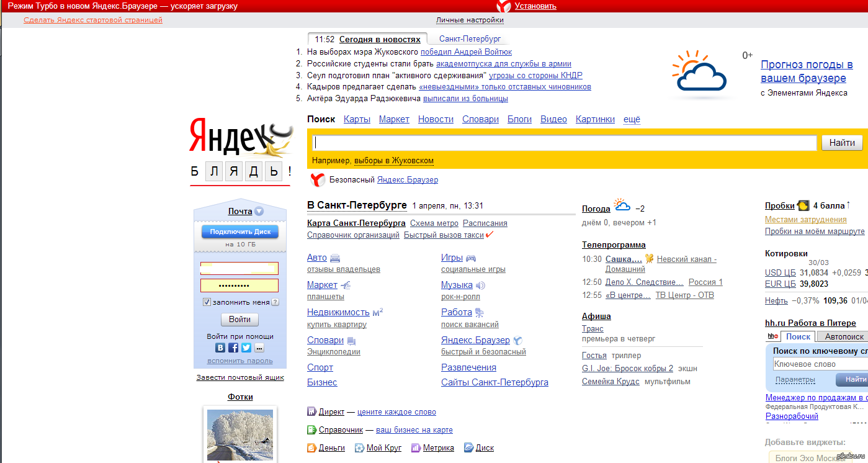
Task: Click the red checkmark after Быстрый вызов такси
Action: [x=490, y=235]
